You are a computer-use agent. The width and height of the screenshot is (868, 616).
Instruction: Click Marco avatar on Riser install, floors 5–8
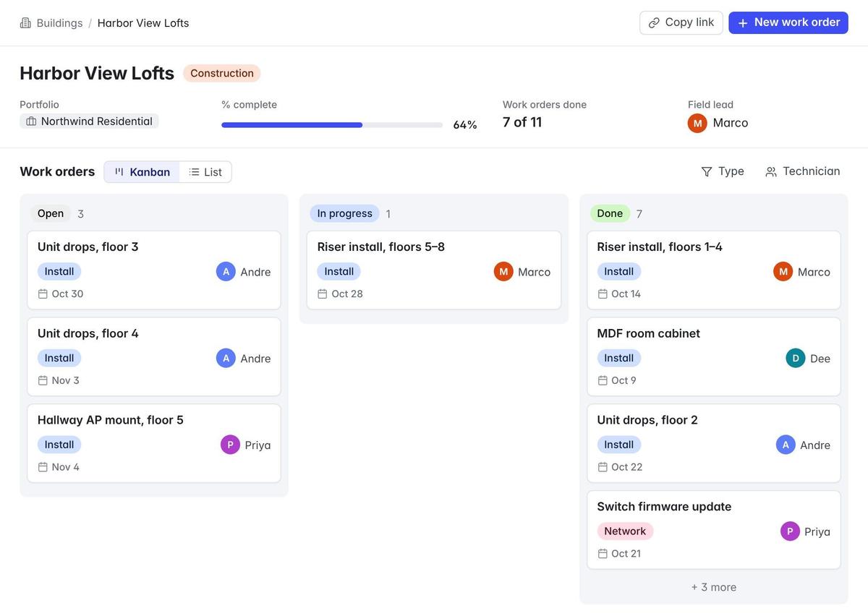(503, 272)
